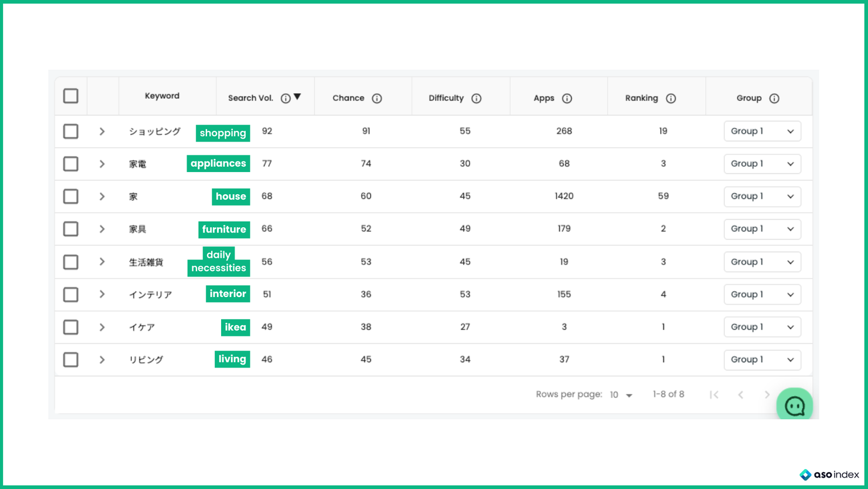Click the Apps column header label
Screen dimensions: 868x489
point(544,98)
